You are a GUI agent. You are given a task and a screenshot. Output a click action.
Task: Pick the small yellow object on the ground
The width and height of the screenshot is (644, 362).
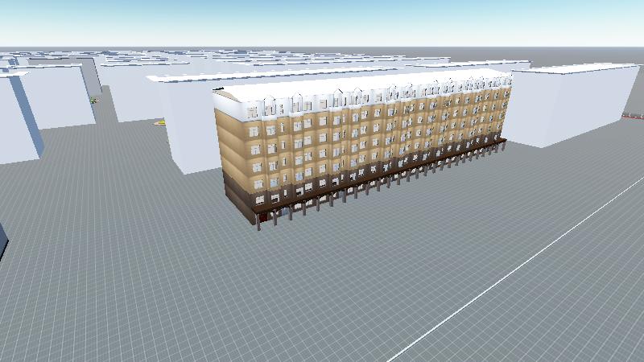pyautogui.click(x=160, y=123)
